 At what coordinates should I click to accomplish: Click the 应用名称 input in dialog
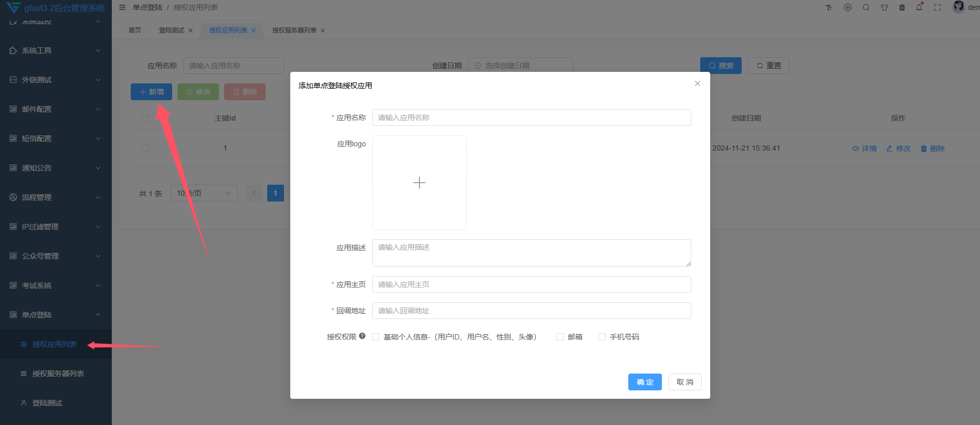(531, 118)
